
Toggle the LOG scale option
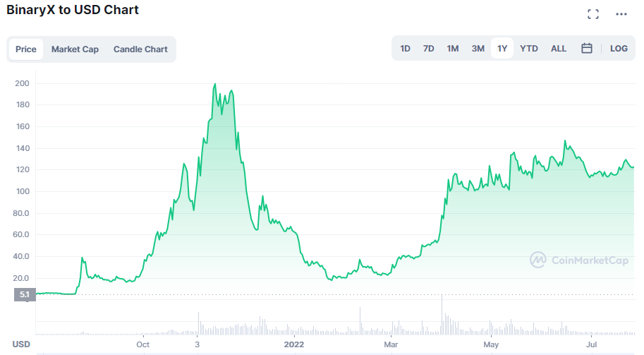[619, 49]
